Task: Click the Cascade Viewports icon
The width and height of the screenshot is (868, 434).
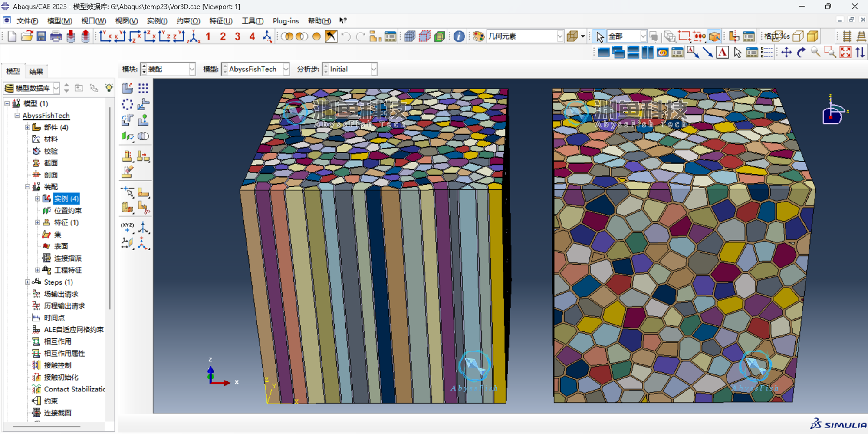Action: 618,53
